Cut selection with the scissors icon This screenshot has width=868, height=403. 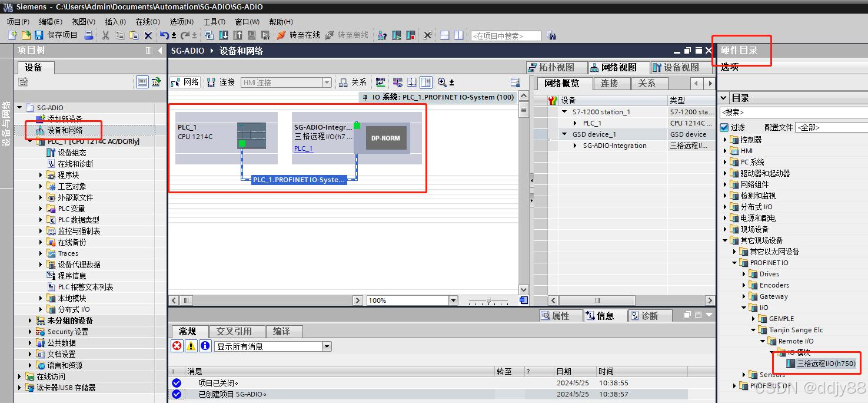click(106, 35)
